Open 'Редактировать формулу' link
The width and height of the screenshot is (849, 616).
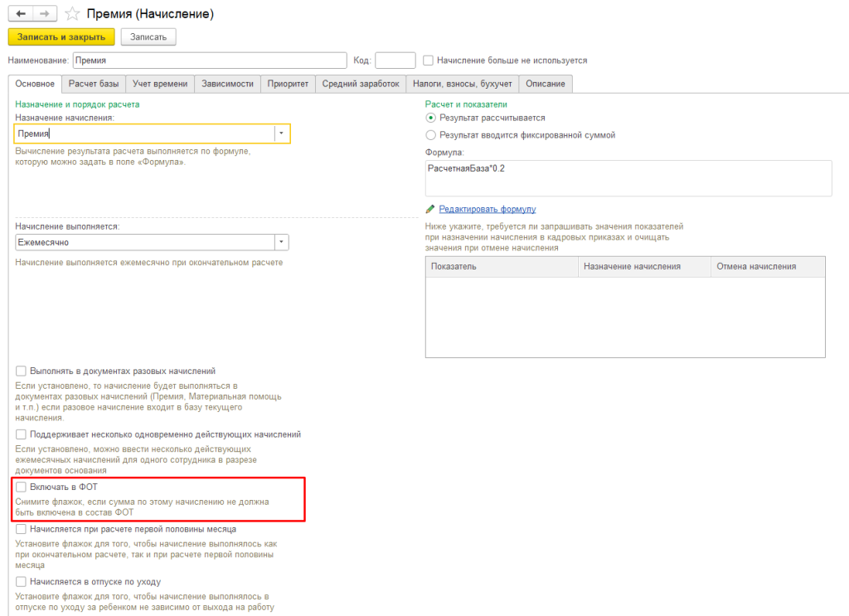coord(488,209)
